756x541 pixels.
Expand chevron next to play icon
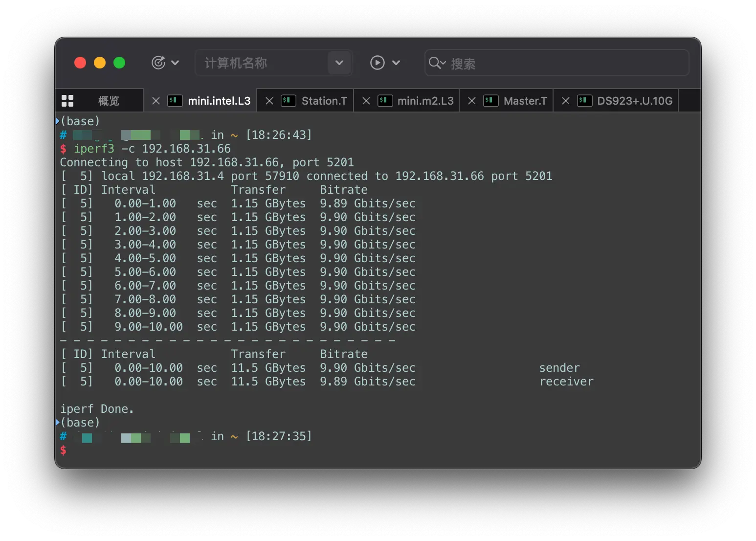[396, 63]
